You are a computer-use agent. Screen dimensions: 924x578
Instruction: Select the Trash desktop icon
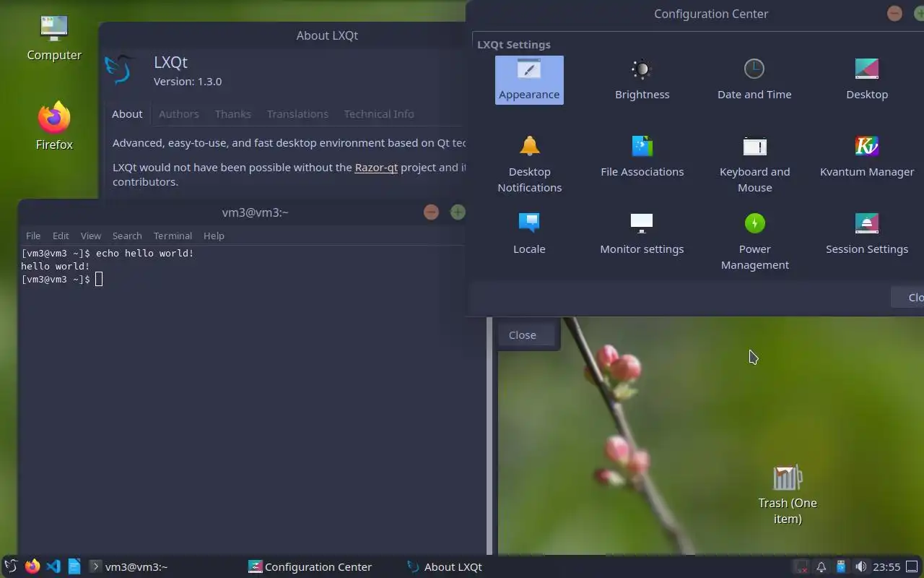coord(788,495)
